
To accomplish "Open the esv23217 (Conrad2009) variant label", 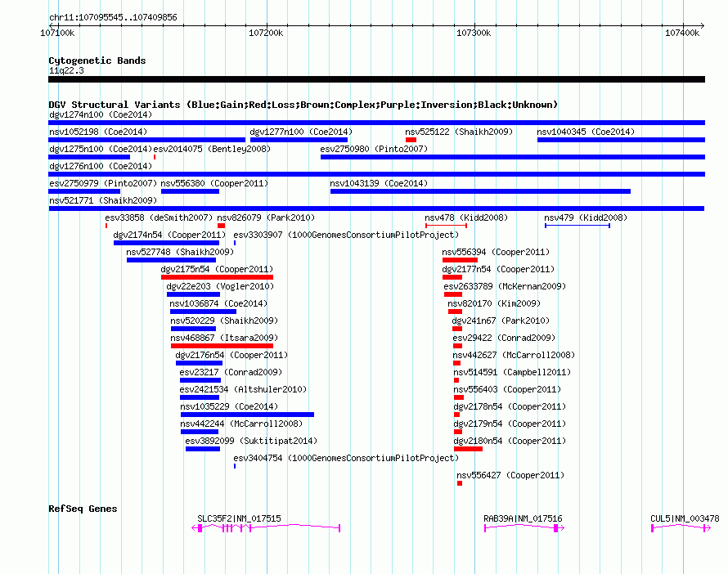I will 231,372.
